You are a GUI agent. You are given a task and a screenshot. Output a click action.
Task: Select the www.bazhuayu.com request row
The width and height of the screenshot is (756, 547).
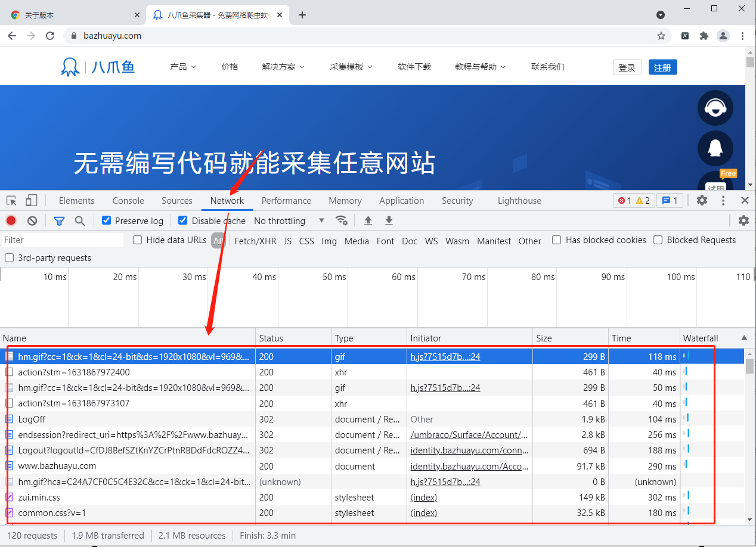tap(372, 466)
